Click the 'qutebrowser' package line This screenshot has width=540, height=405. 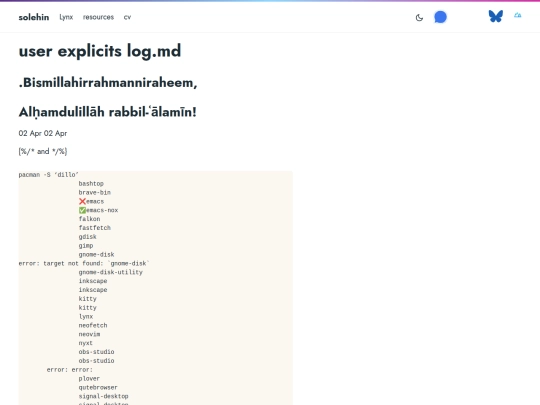click(98, 387)
